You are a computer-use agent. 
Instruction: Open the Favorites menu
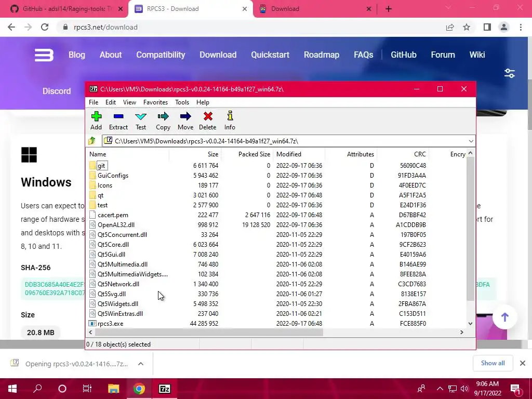(x=155, y=102)
